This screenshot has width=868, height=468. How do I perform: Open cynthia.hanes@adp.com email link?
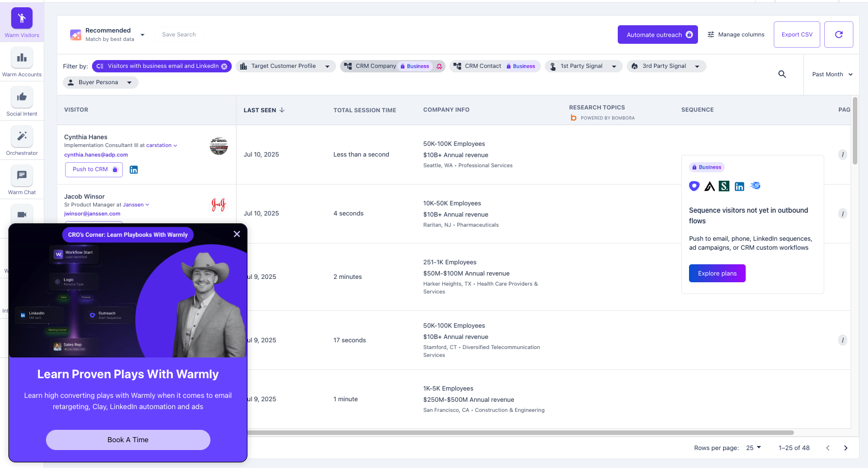click(96, 155)
